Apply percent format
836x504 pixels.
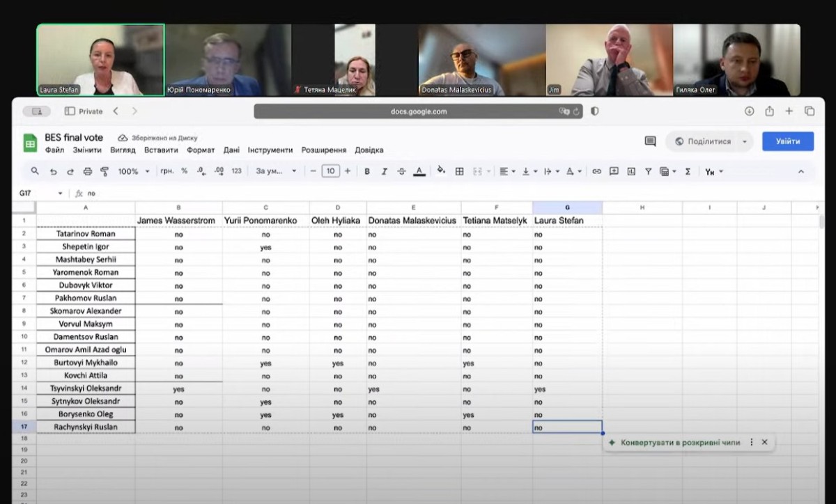(x=184, y=171)
